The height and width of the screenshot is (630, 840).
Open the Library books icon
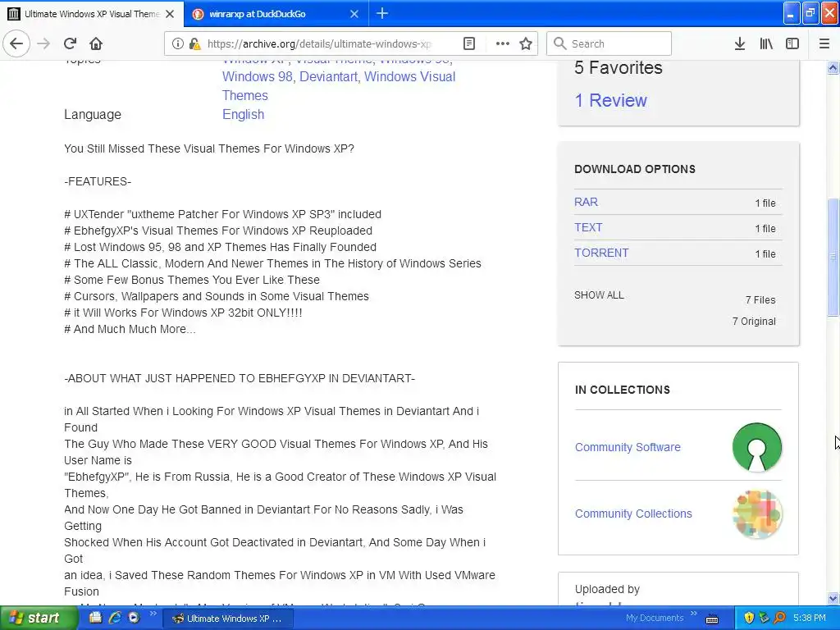pyautogui.click(x=766, y=43)
